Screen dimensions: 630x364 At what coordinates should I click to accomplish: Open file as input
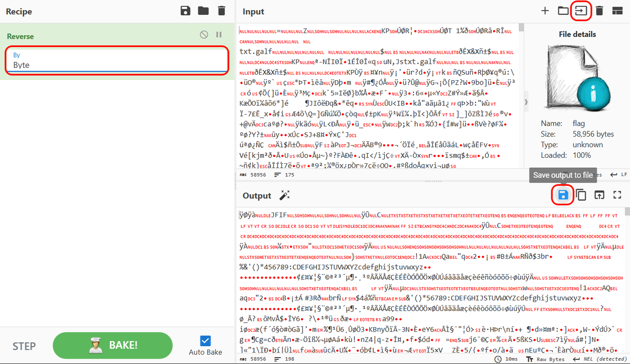click(x=581, y=11)
